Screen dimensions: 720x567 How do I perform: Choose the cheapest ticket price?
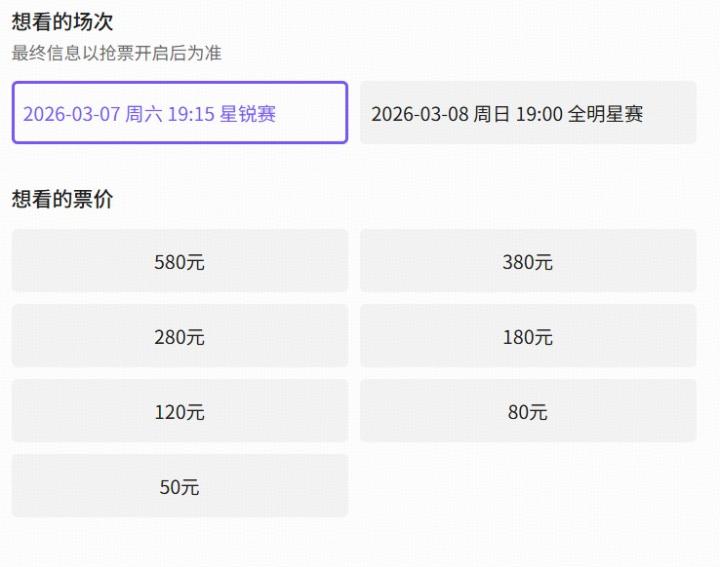coord(180,486)
